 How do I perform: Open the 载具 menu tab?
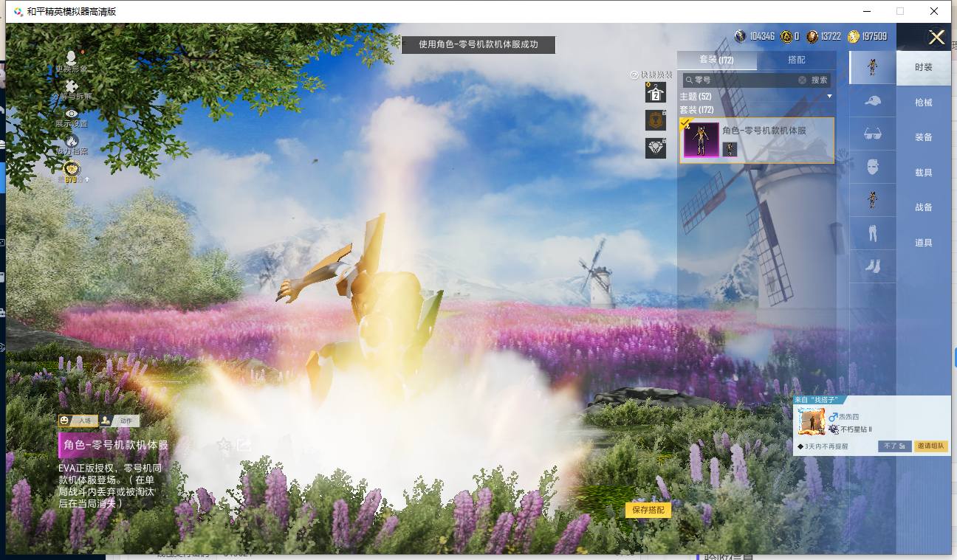pos(924,173)
